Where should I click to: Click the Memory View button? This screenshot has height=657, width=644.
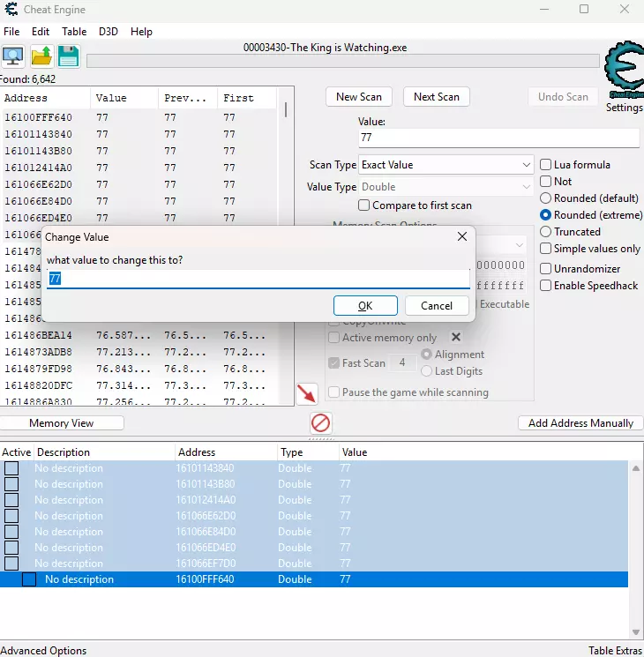tap(61, 422)
